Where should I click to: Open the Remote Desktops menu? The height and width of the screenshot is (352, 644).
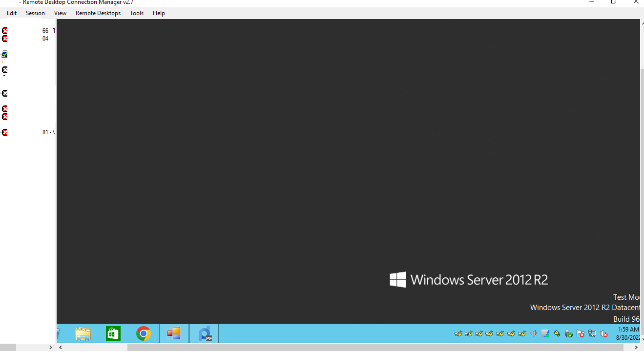(98, 13)
